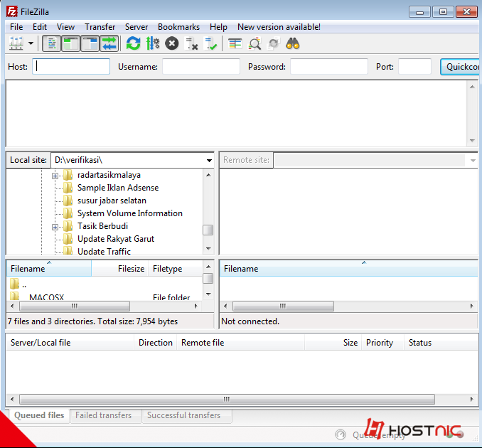Click Status column header in queue

441,343
